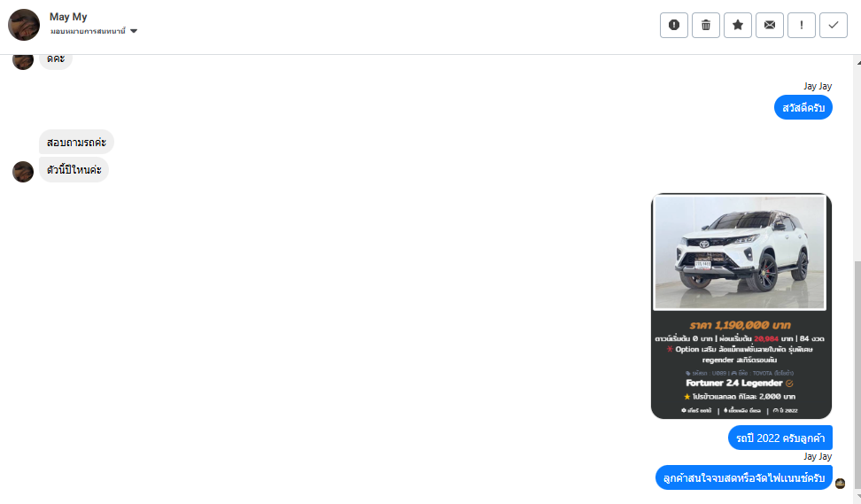Select the ตัวนี้ปีไหนค่ะ message bubble
The width and height of the screenshot is (861, 504).
[74, 170]
